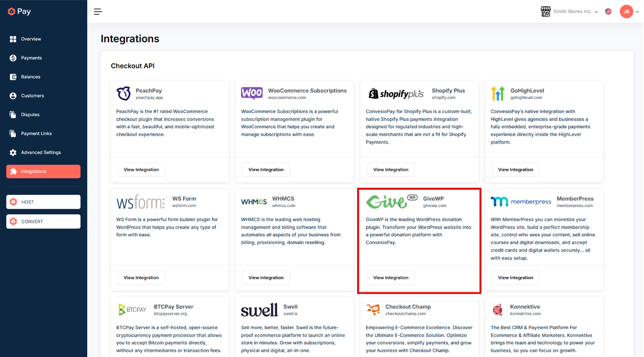Click the BTCPay Server logo
This screenshot has height=357, width=644.
tap(132, 310)
